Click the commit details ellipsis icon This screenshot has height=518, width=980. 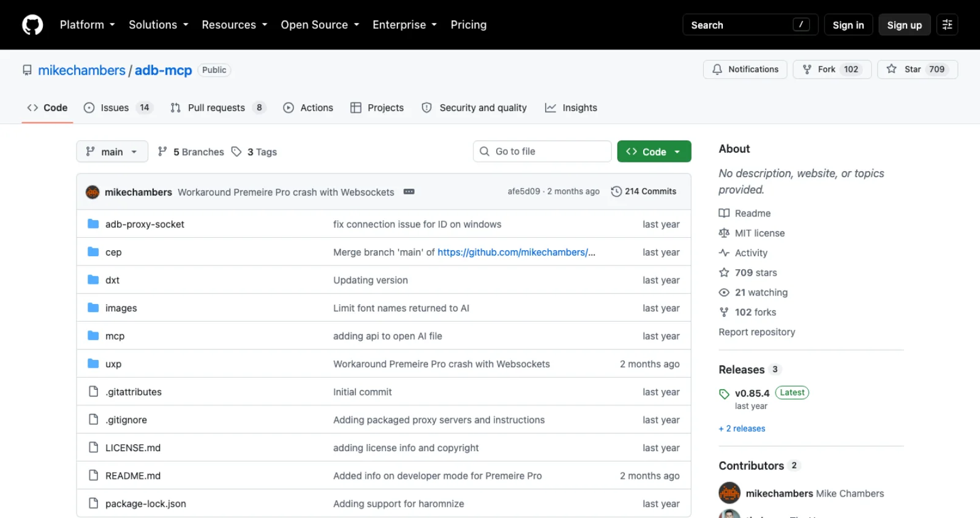point(409,192)
